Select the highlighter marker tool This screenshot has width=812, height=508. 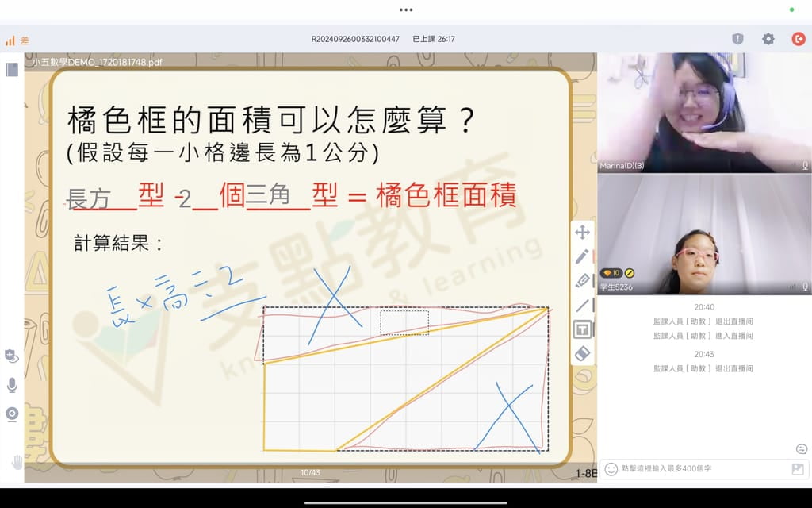pos(583,280)
